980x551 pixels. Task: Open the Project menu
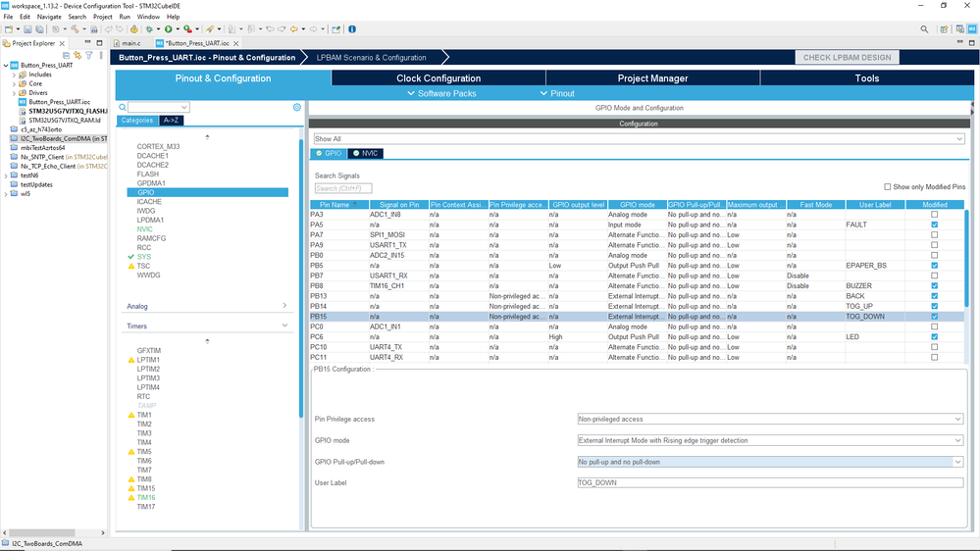(102, 17)
